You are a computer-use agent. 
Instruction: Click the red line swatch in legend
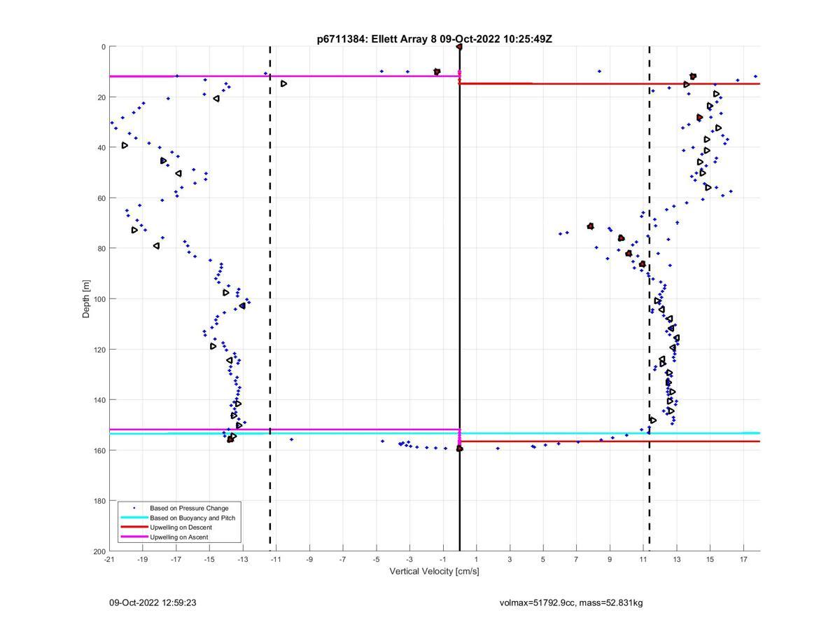[134, 528]
